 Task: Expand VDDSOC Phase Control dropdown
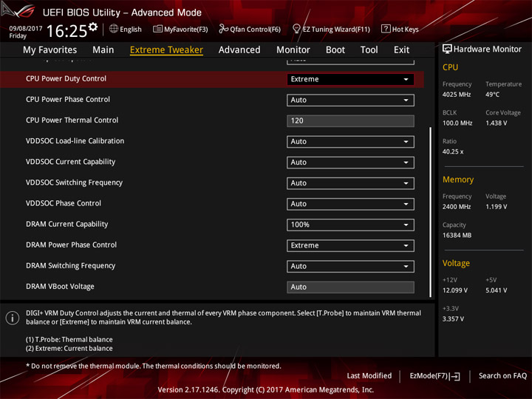pyautogui.click(x=350, y=204)
